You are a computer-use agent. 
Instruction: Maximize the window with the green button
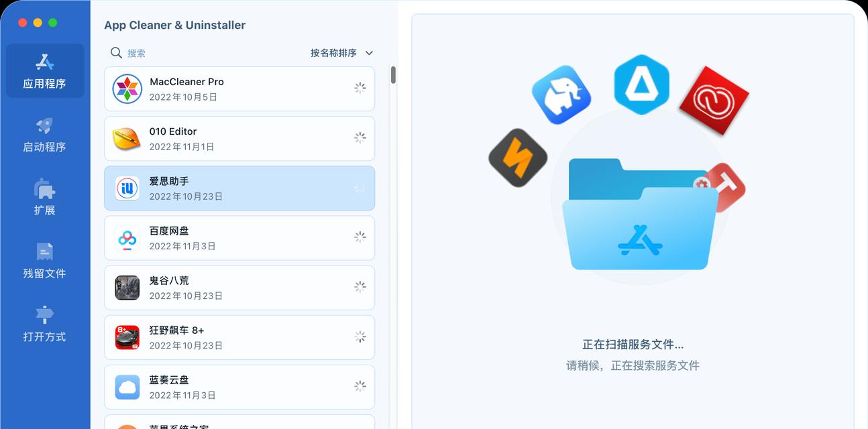[53, 23]
